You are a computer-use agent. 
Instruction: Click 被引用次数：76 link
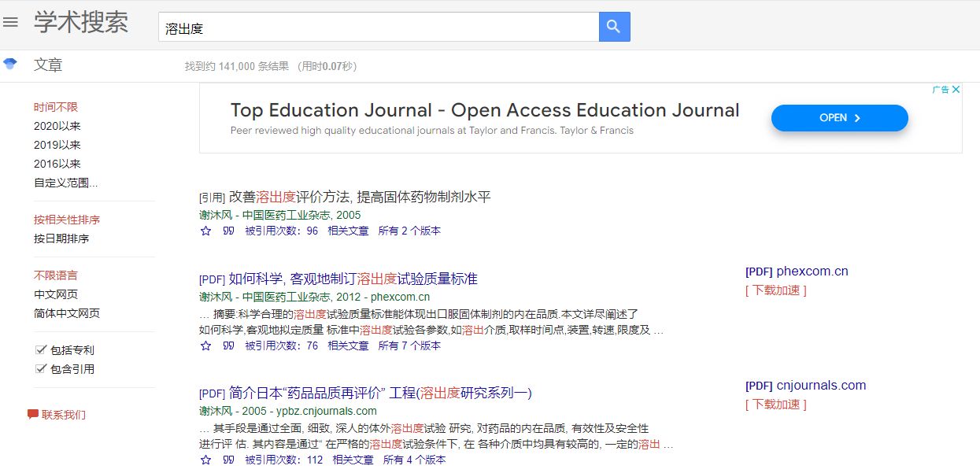click(281, 346)
